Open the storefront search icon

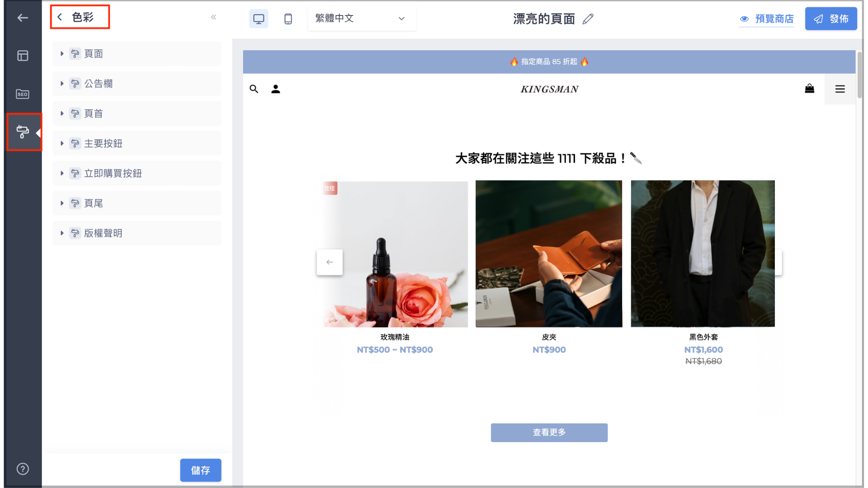[254, 89]
